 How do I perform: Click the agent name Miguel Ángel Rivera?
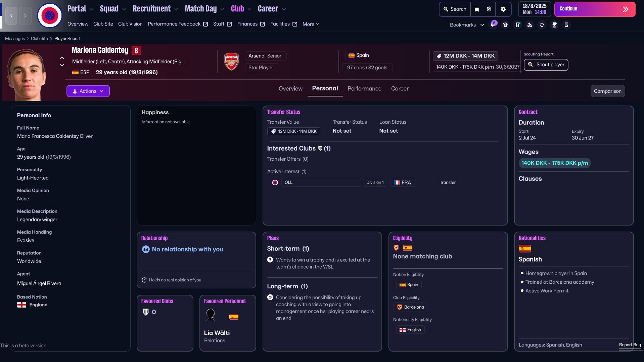coord(39,283)
